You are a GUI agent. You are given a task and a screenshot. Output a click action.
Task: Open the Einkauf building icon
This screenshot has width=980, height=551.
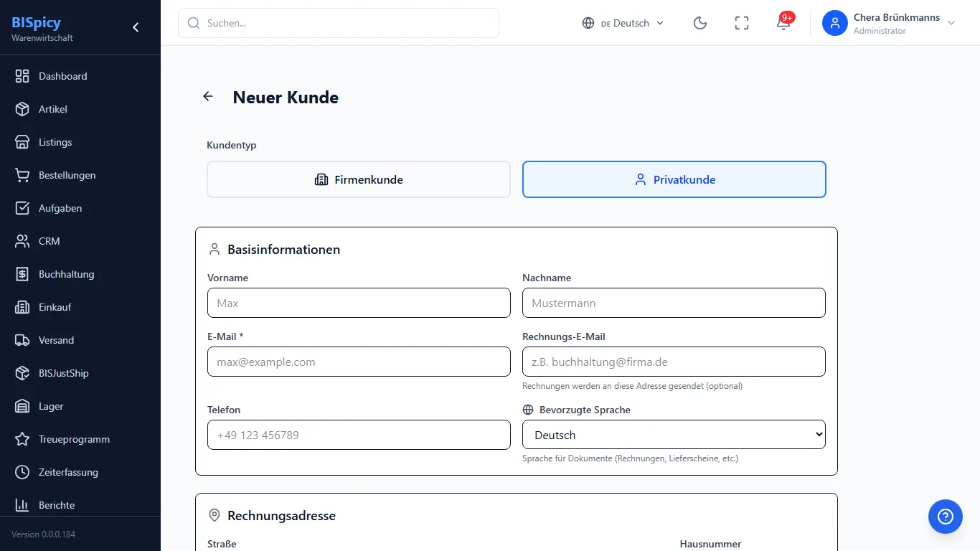point(22,307)
